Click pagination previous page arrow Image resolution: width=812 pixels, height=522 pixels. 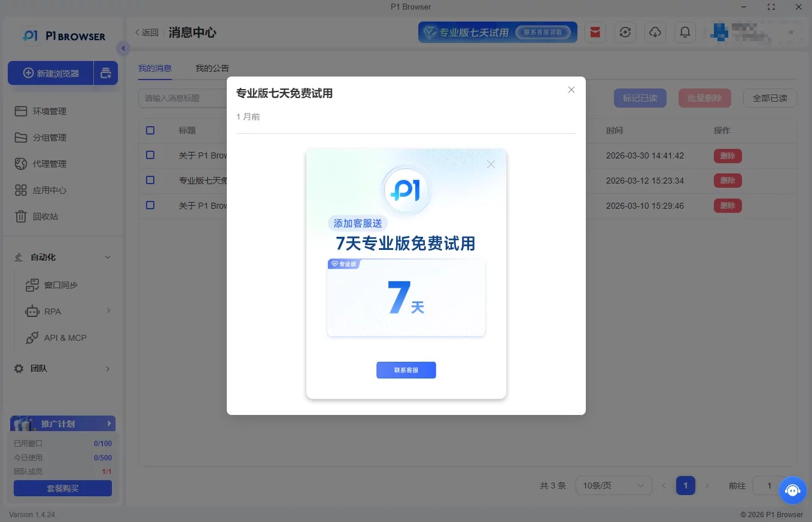pyautogui.click(x=664, y=486)
